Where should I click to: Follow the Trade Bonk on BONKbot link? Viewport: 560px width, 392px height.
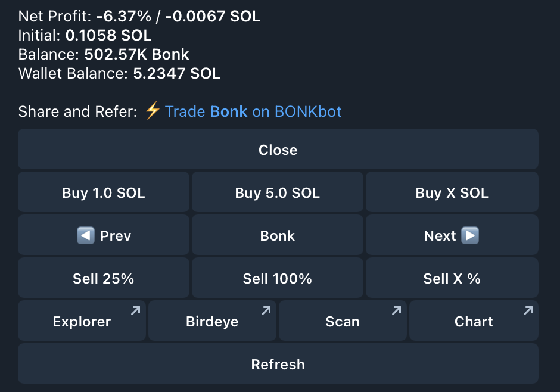click(x=253, y=111)
